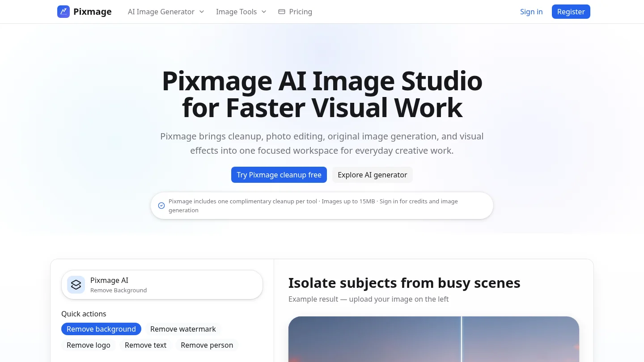644x362 pixels.
Task: Select the Remove person quick action
Action: pos(207,345)
